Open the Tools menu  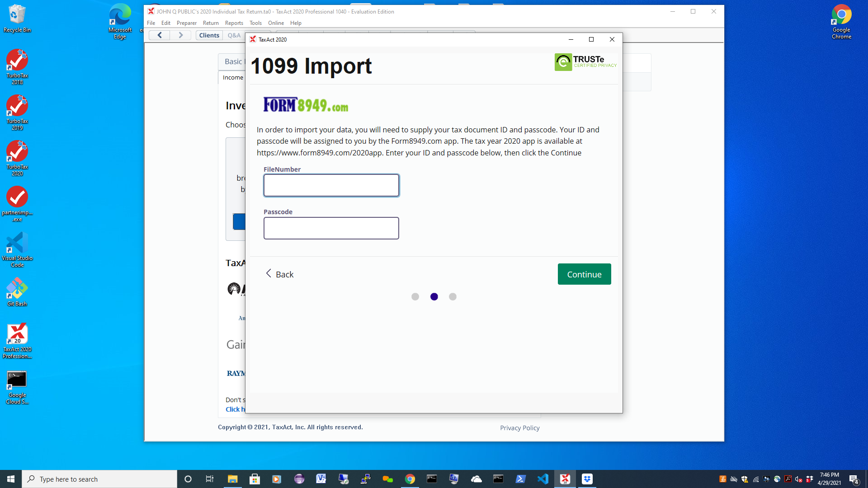point(255,23)
